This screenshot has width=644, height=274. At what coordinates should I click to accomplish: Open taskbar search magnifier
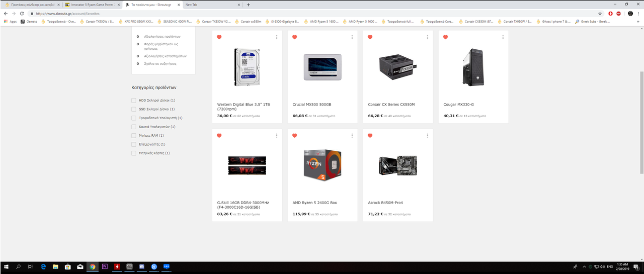(x=19, y=266)
